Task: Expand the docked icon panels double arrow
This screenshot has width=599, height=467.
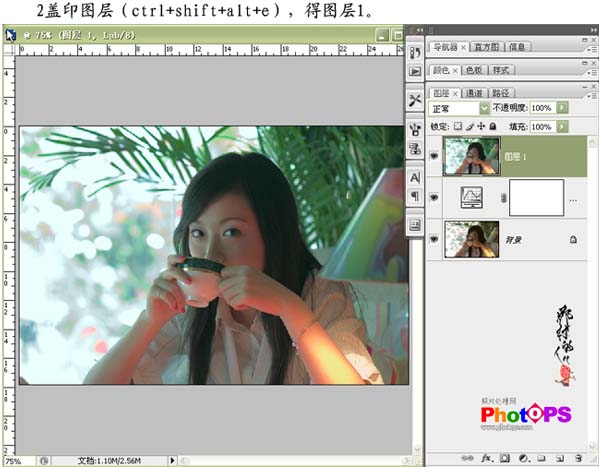Action: click(420, 30)
